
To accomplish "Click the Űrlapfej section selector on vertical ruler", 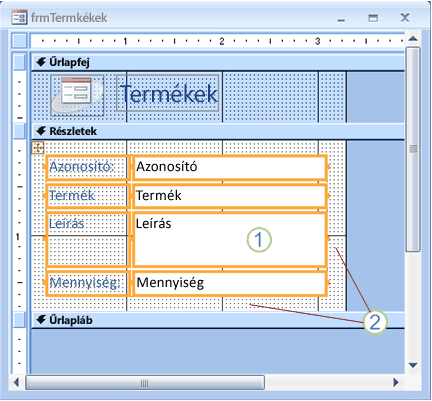I will (19, 62).
